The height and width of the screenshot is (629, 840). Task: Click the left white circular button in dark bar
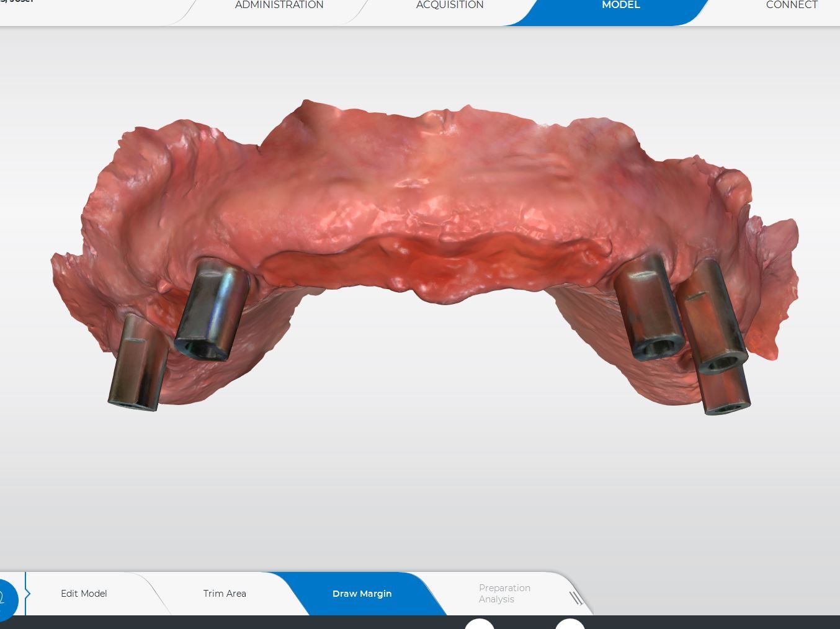point(480,624)
